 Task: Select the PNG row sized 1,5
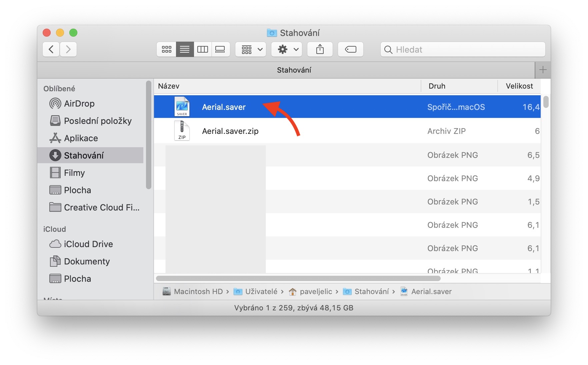(x=347, y=202)
